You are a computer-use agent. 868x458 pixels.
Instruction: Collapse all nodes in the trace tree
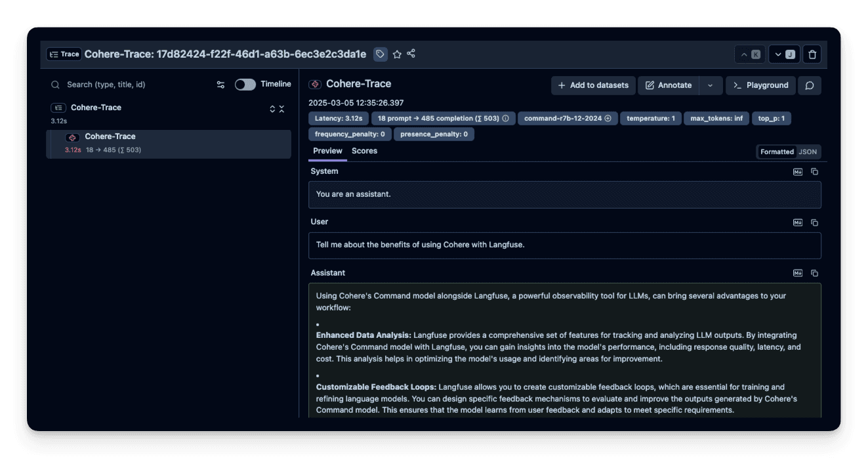click(x=282, y=109)
